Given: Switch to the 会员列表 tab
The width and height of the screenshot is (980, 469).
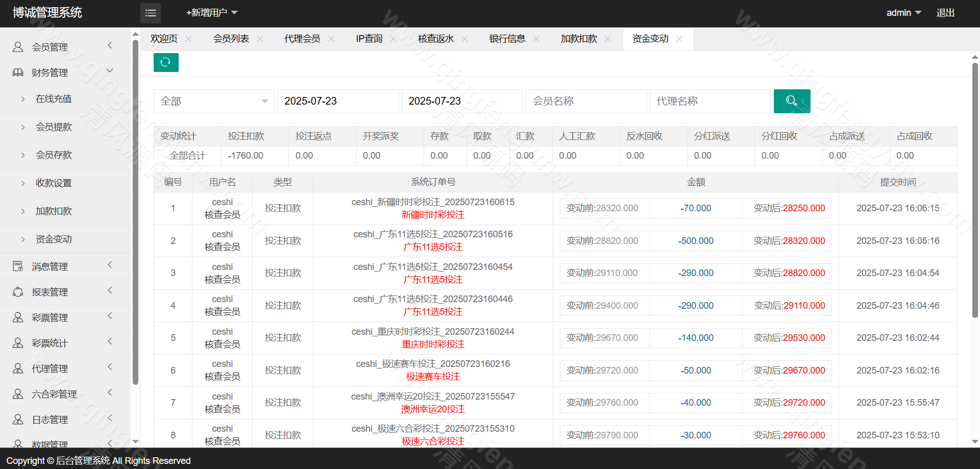Looking at the screenshot, I should (231, 39).
